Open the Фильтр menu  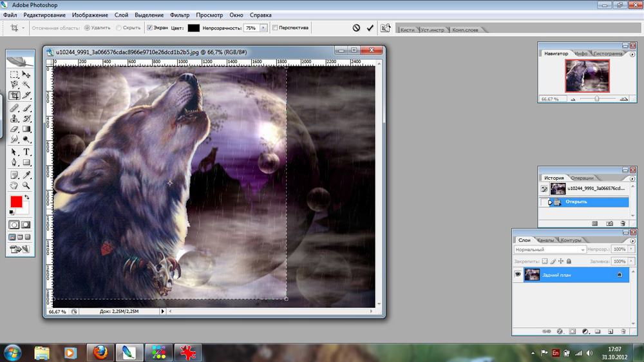[x=180, y=15]
